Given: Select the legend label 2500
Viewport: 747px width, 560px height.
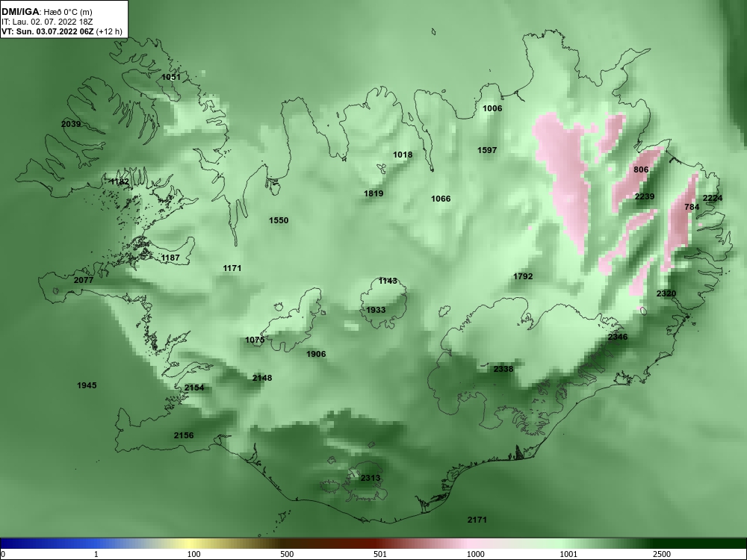Looking at the screenshot, I should tap(662, 554).
